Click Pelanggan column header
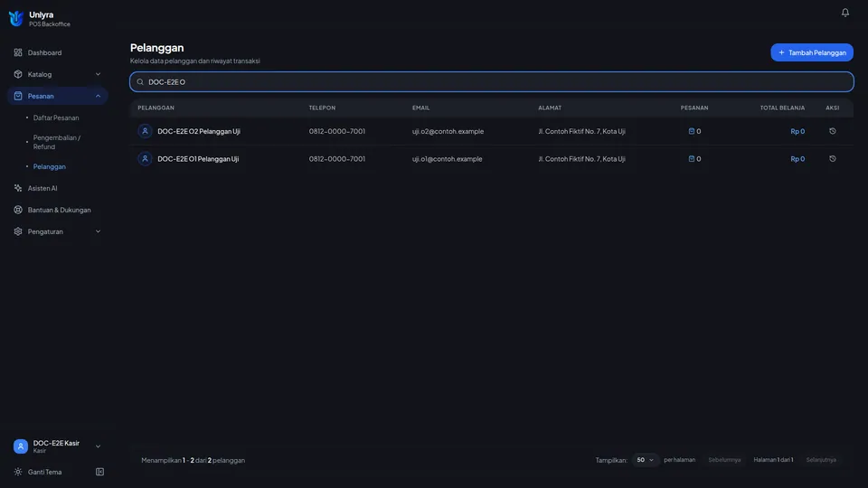Screen dimensions: 868x488 click(x=156, y=108)
